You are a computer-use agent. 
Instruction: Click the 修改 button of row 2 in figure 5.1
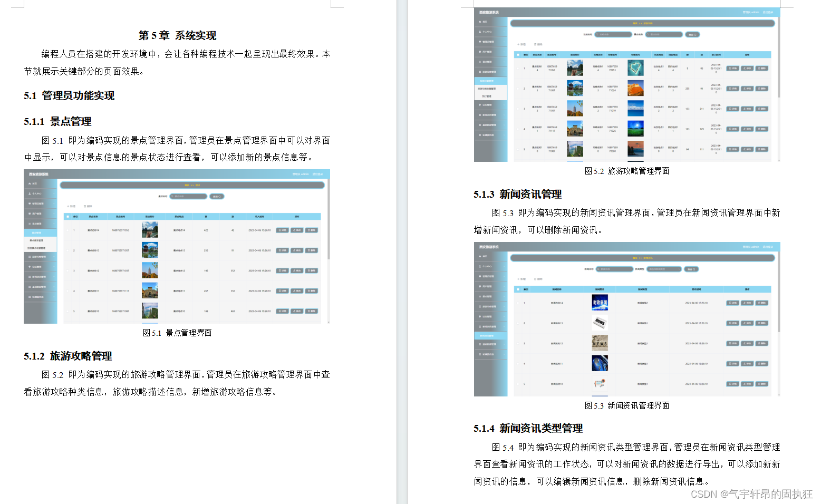pyautogui.click(x=297, y=250)
